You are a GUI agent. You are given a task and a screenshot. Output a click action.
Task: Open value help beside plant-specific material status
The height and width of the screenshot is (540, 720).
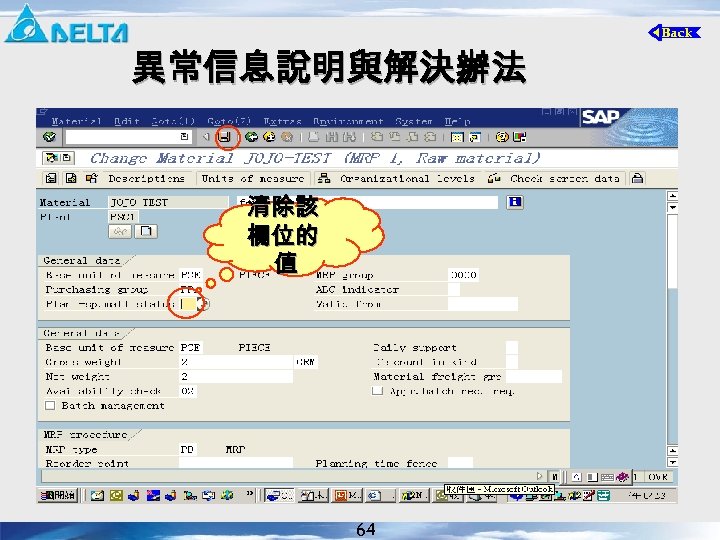(x=206, y=304)
